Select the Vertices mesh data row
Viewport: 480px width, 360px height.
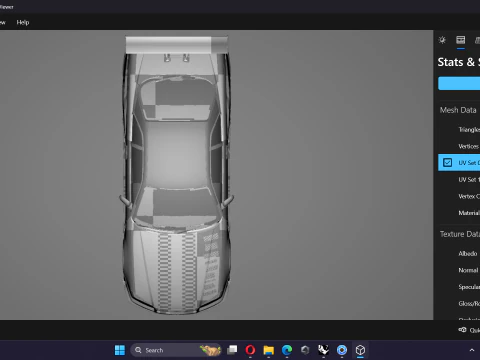click(x=459, y=146)
